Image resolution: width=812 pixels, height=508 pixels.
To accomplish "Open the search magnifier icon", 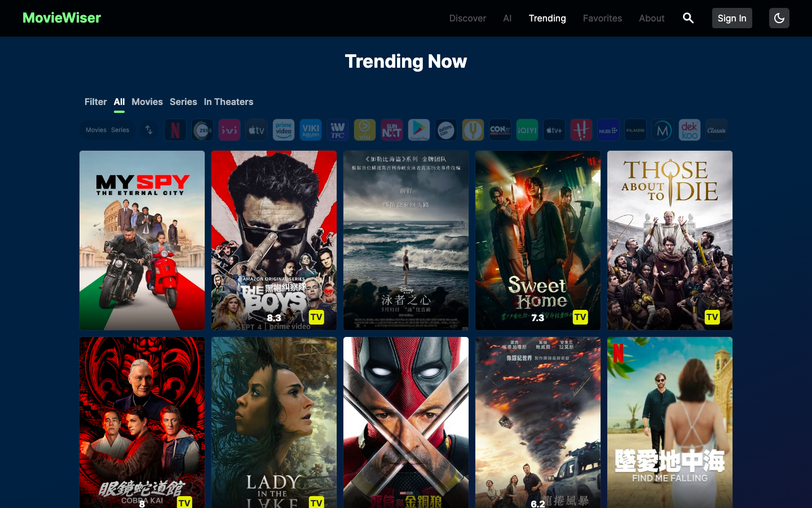I will 688,18.
